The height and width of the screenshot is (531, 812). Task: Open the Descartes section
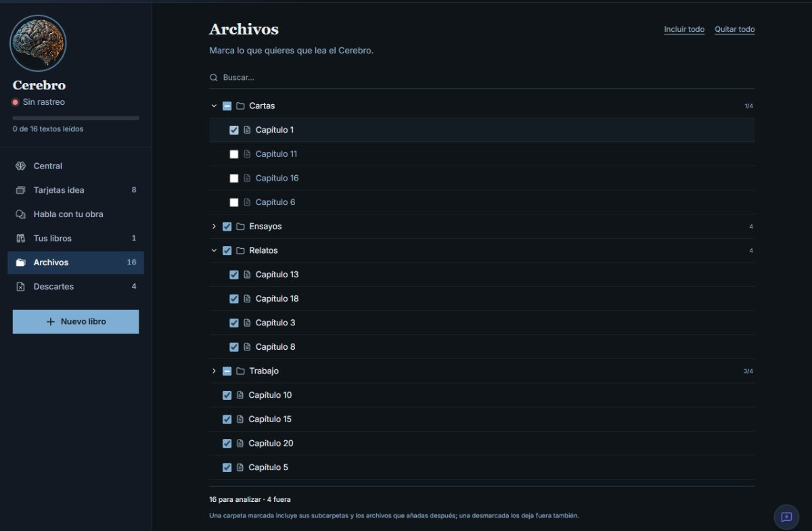[x=76, y=287]
